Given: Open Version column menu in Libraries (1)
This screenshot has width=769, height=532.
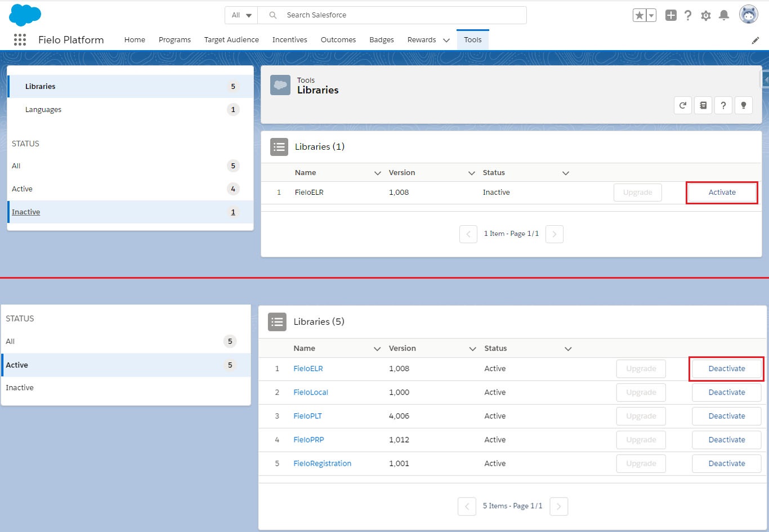Looking at the screenshot, I should [472, 173].
